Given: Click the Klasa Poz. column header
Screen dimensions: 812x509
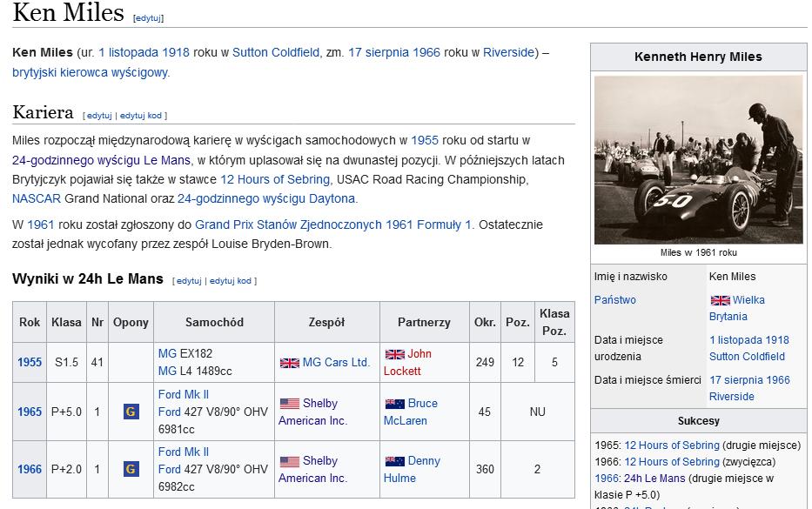Looking at the screenshot, I should [x=554, y=322].
